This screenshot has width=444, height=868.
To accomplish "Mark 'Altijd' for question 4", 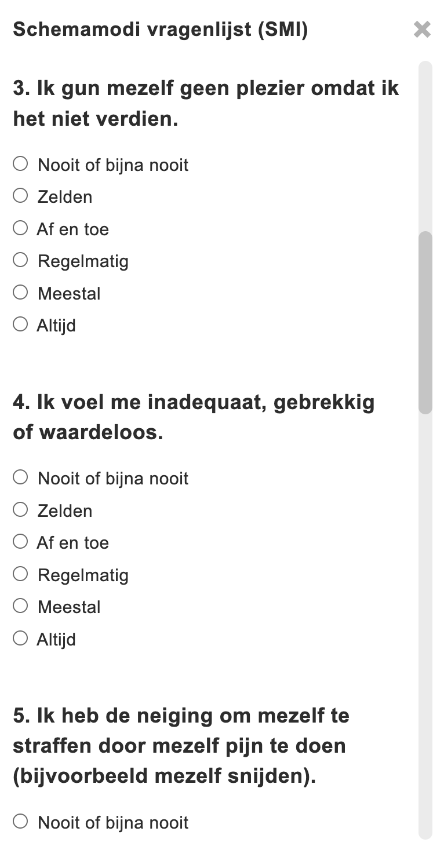I will (x=20, y=639).
